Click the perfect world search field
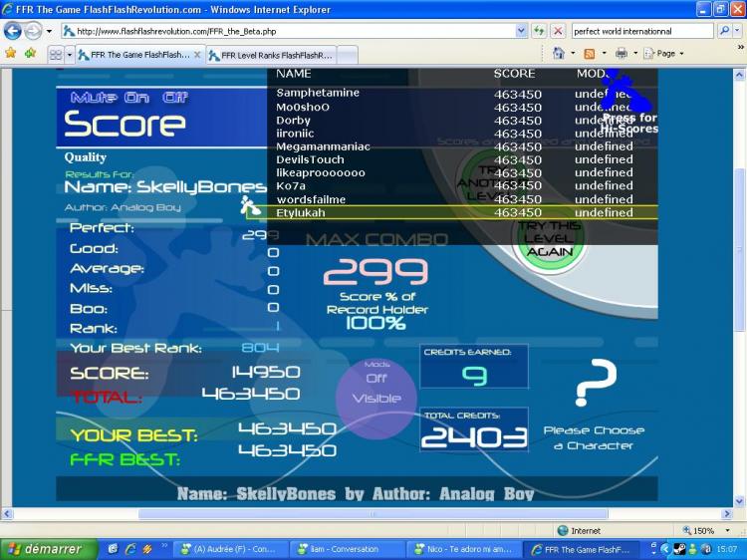Screen dimensions: 747x560 (641, 31)
